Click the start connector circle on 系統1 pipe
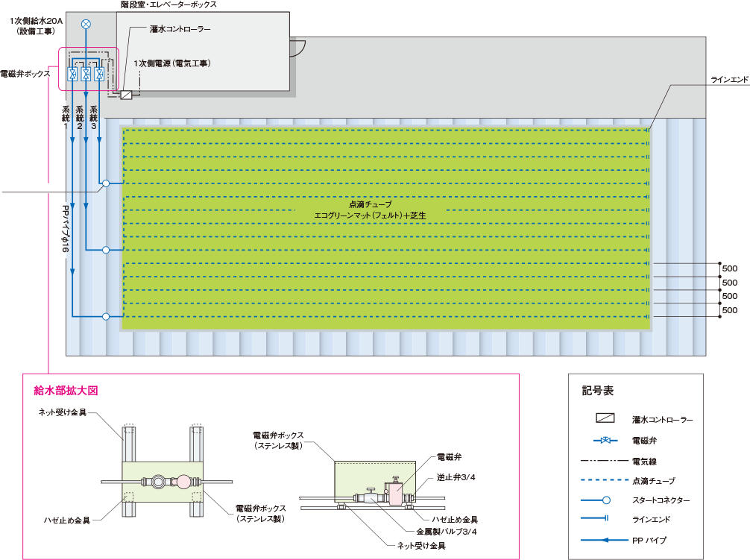This screenshot has height=560, width=750. coord(106,316)
